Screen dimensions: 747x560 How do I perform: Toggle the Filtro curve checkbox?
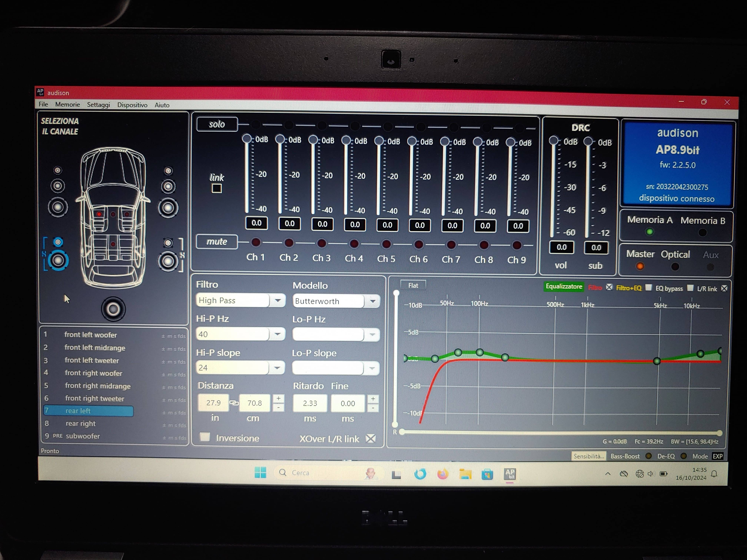(609, 287)
